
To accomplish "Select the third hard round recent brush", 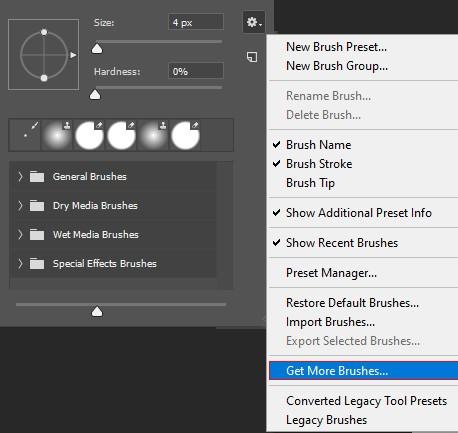I will click(x=89, y=135).
